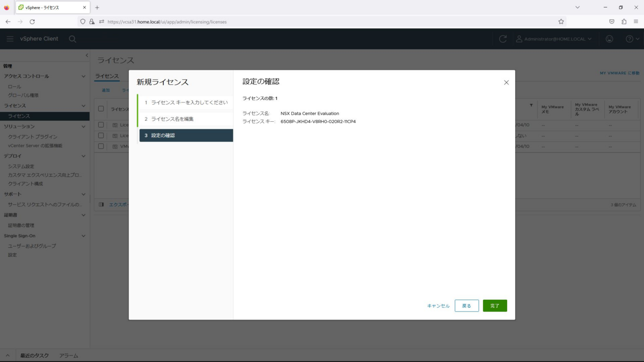Collapse the アクセス コントロール section
644x362 pixels.
click(83, 76)
